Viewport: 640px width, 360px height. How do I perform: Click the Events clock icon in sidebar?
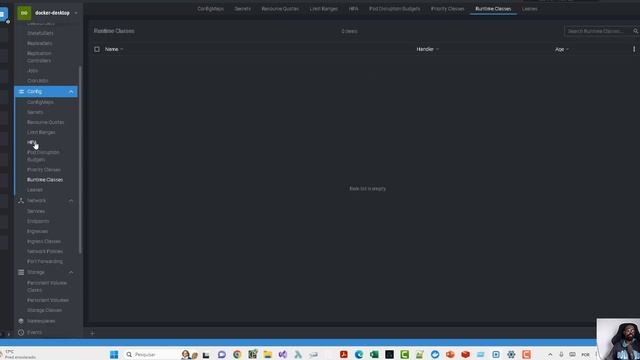(21, 332)
